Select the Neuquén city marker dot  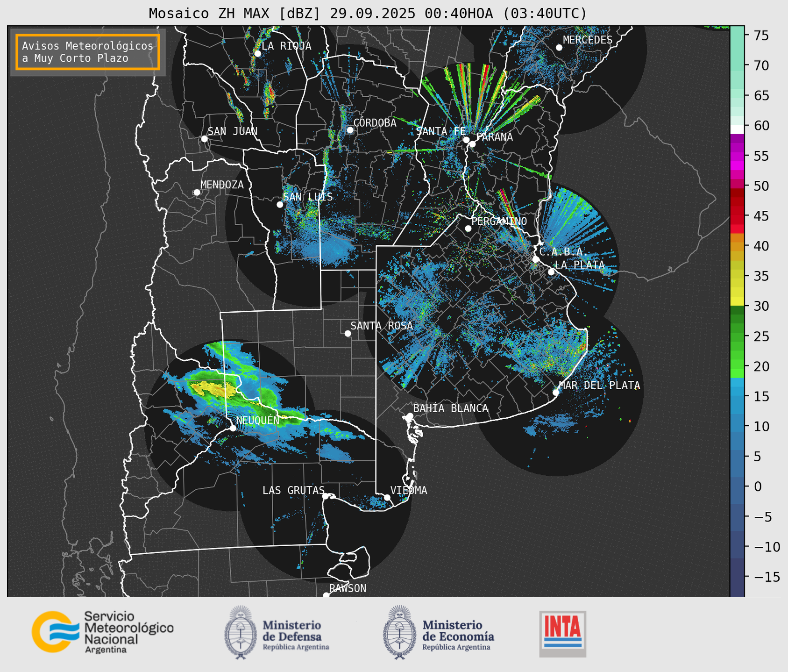pos(233,428)
